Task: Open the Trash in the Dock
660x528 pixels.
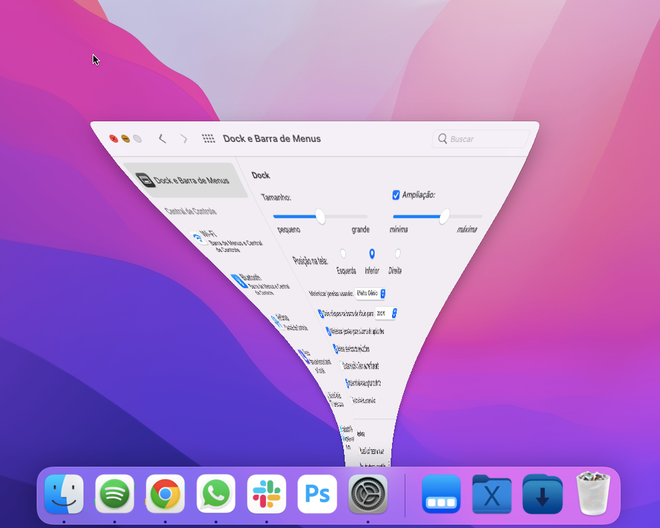Action: (x=593, y=493)
